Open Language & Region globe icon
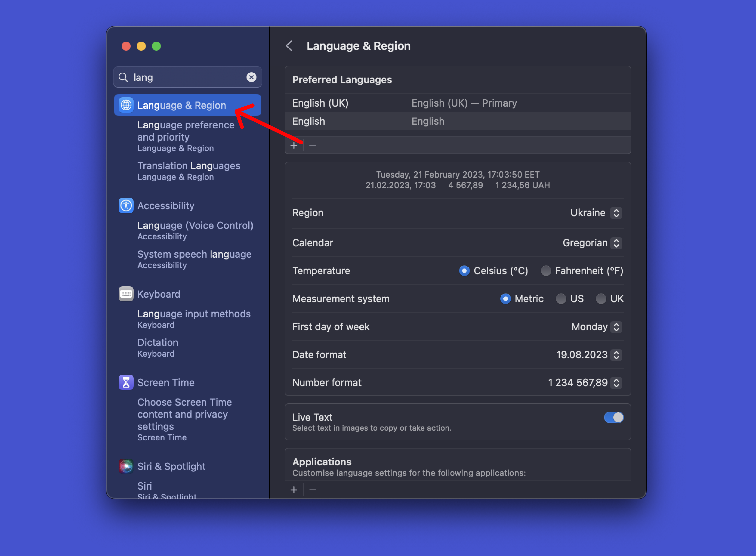Image resolution: width=756 pixels, height=556 pixels. click(x=126, y=105)
